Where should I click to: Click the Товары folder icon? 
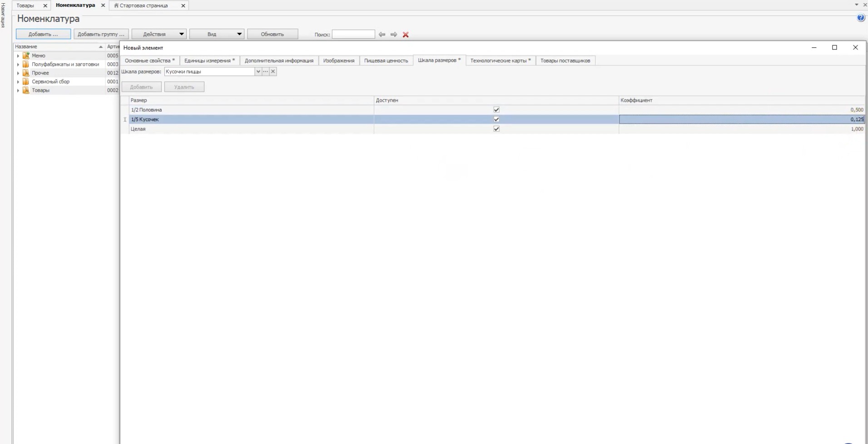click(x=26, y=90)
